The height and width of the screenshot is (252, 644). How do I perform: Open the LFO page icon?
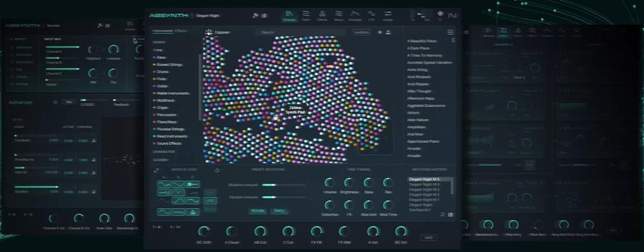coord(372,15)
